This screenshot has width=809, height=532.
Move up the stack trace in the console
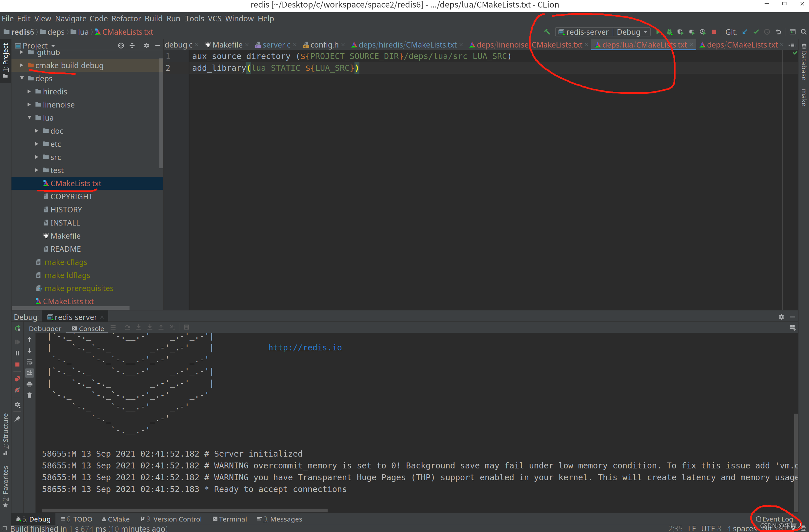coord(30,339)
